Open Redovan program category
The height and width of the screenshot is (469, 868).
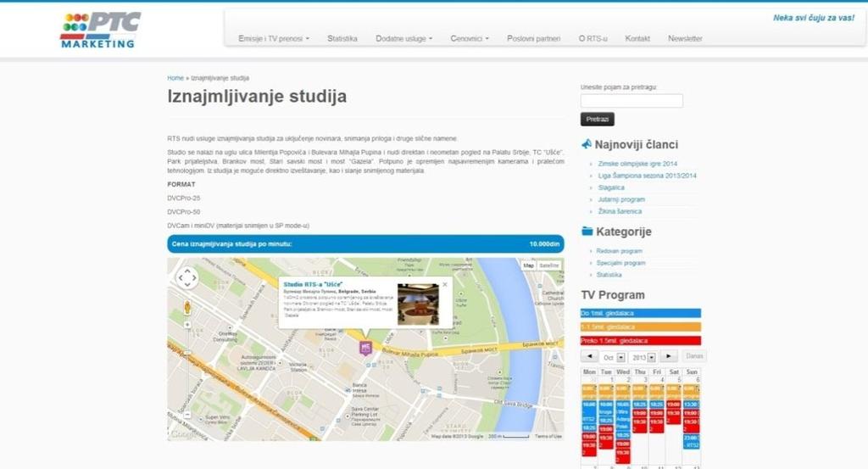[x=619, y=251]
